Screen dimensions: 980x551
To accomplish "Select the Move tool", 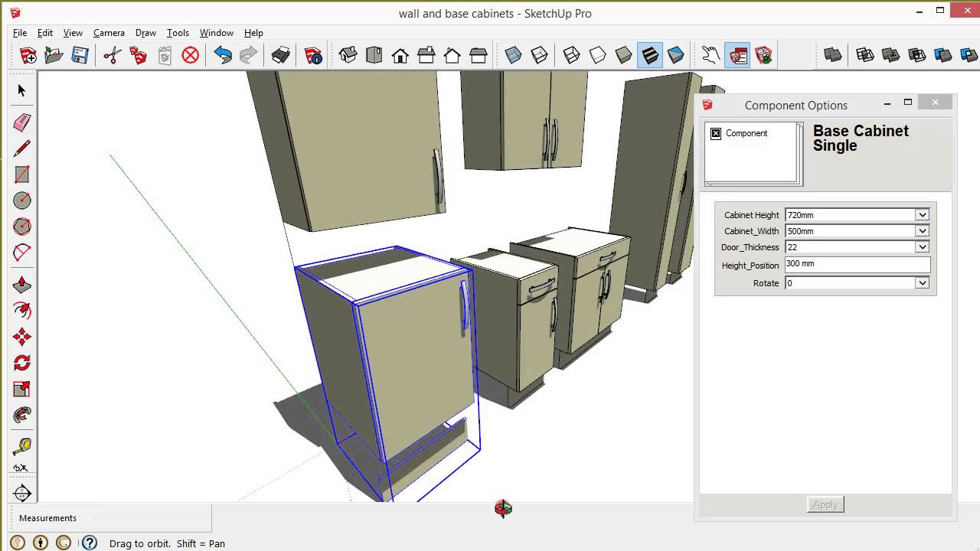I will [22, 337].
